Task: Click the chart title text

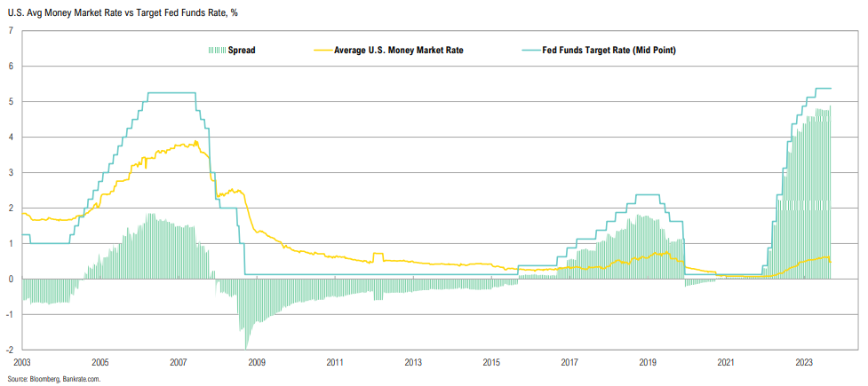Action: pyautogui.click(x=117, y=13)
